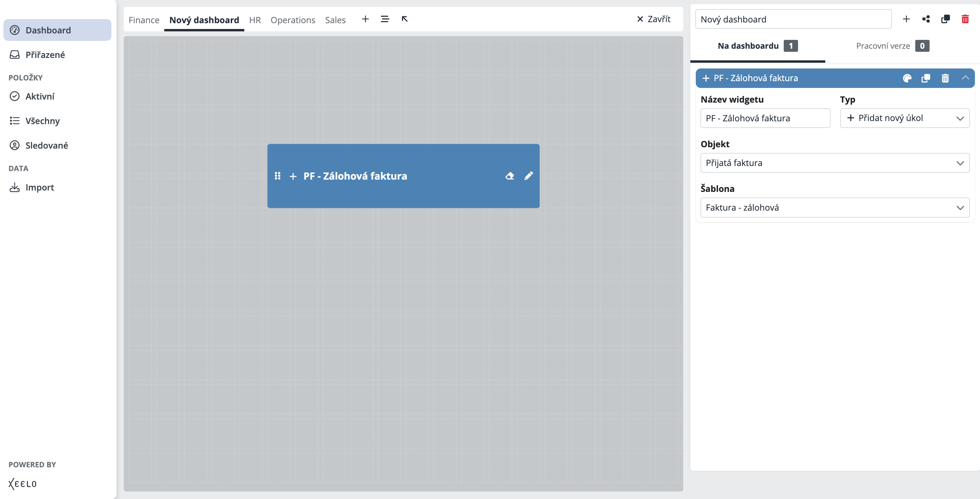Open the Šablona dropdown
980x499 pixels.
click(x=835, y=208)
